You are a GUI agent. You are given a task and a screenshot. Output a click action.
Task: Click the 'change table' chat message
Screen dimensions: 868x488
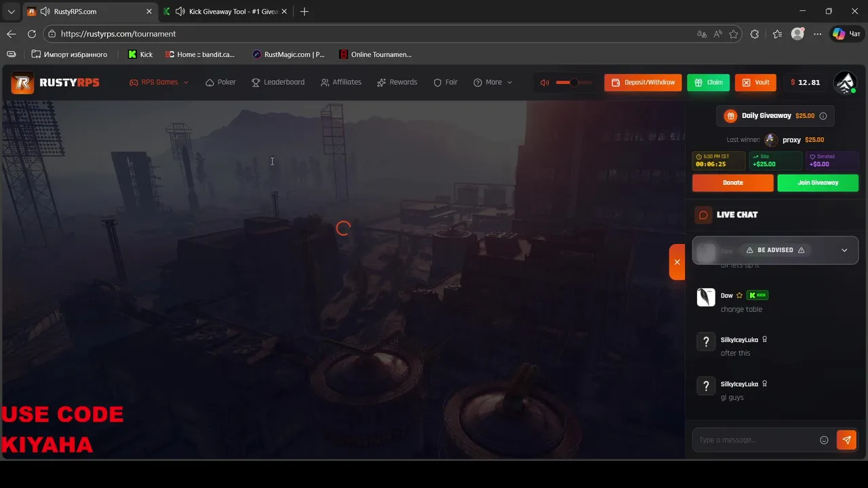tap(741, 309)
